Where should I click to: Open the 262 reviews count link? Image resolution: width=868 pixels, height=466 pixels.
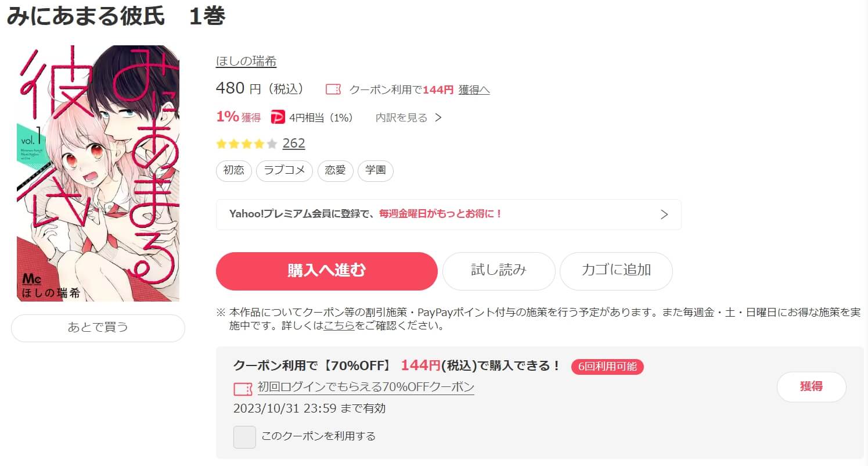coord(294,144)
